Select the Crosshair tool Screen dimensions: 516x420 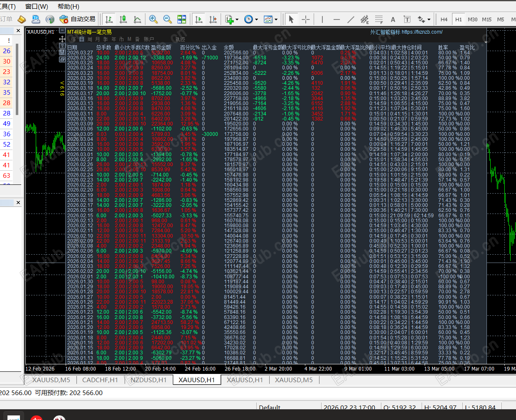(x=306, y=19)
